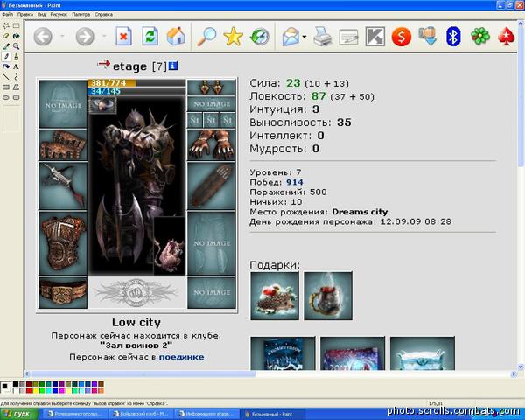Viewport: 525px width, 420px height.
Task: Click the printer icon in the pasted toolbar
Action: click(x=322, y=37)
